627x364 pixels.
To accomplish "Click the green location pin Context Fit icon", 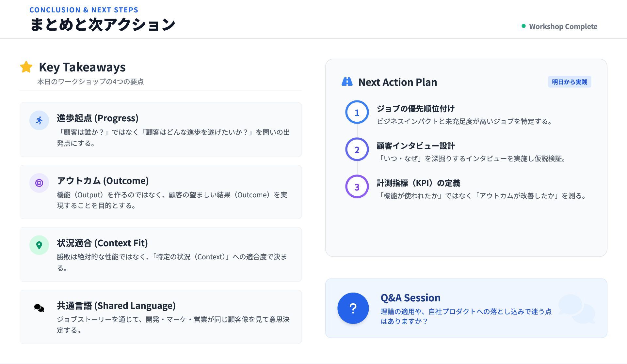I will coord(39,245).
